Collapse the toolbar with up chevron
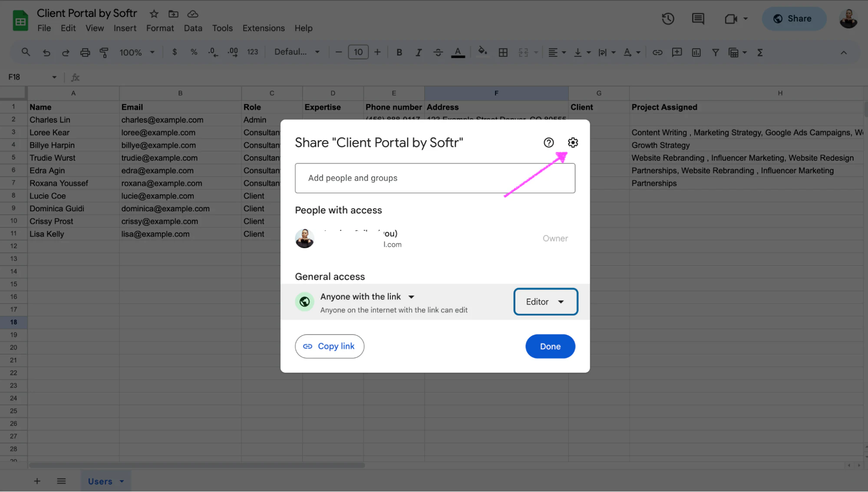Image resolution: width=868 pixels, height=492 pixels. [843, 52]
